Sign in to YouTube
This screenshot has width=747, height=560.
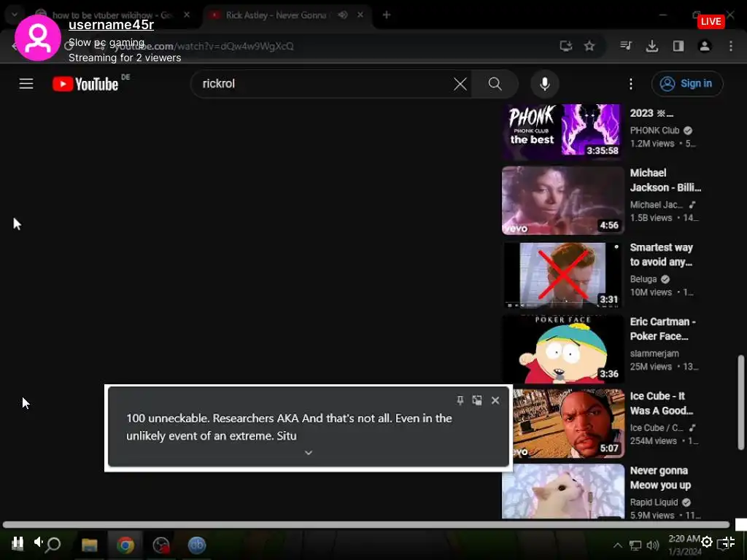pyautogui.click(x=687, y=84)
